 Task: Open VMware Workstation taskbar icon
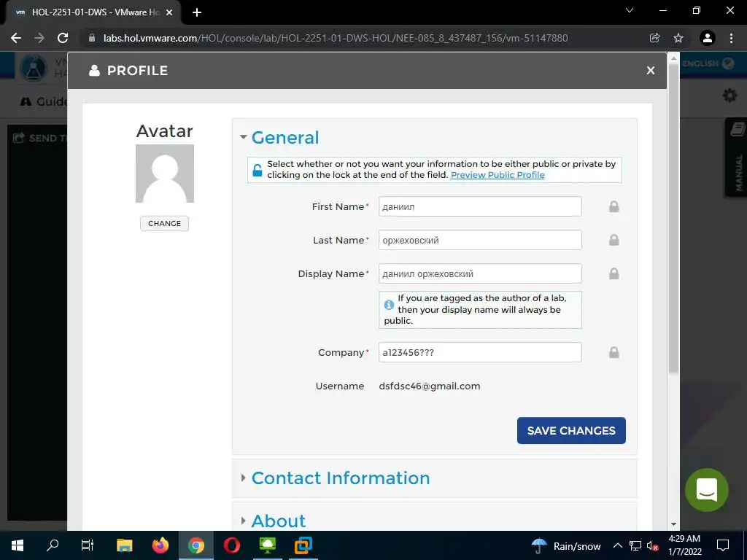(x=303, y=545)
